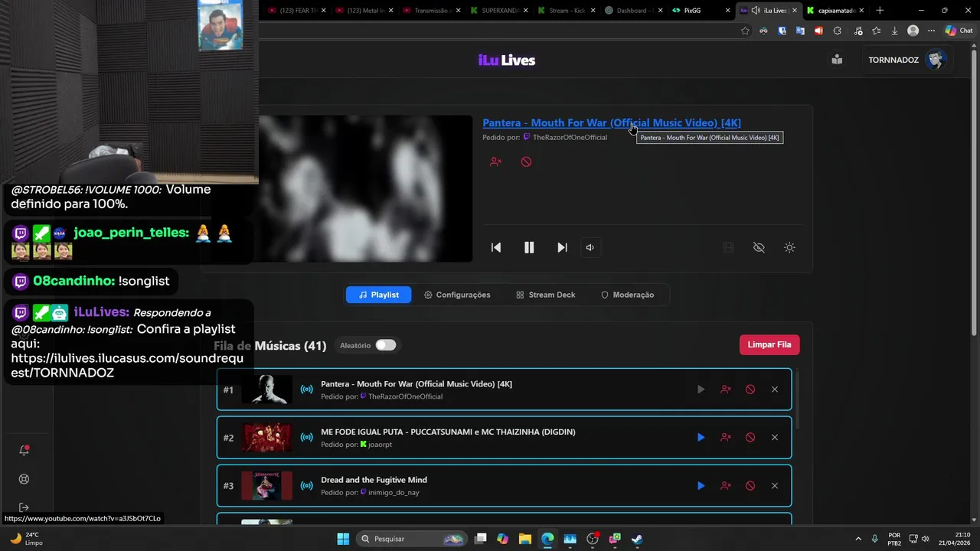Remove requester user icon under current song
The height and width of the screenshot is (551, 980).
point(495,161)
